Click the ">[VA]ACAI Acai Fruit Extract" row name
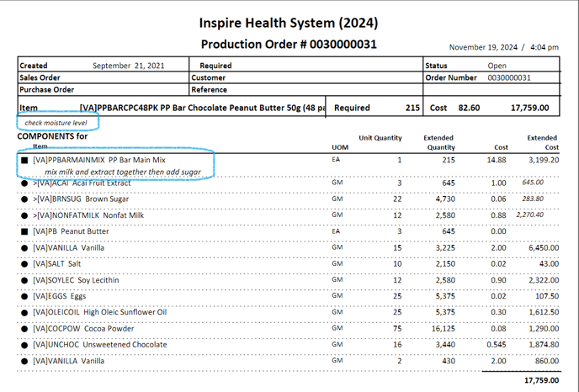Screen dimensions: 579x392 point(82,183)
